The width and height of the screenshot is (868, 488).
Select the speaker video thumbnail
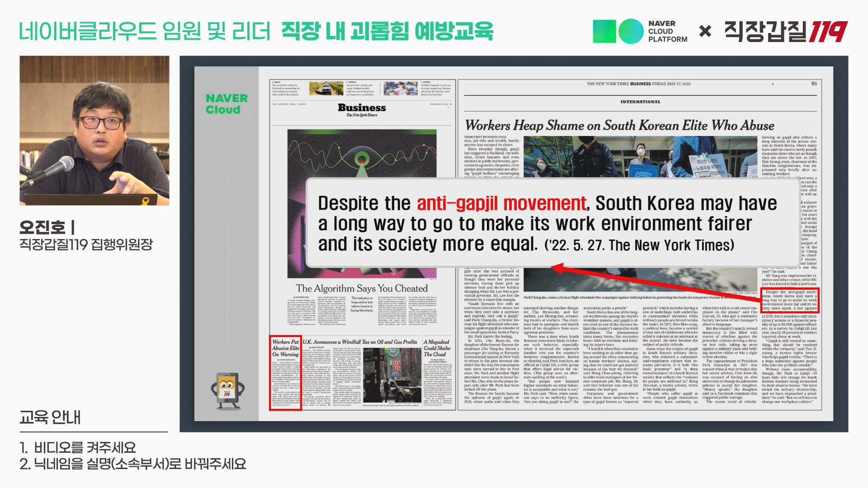click(94, 131)
